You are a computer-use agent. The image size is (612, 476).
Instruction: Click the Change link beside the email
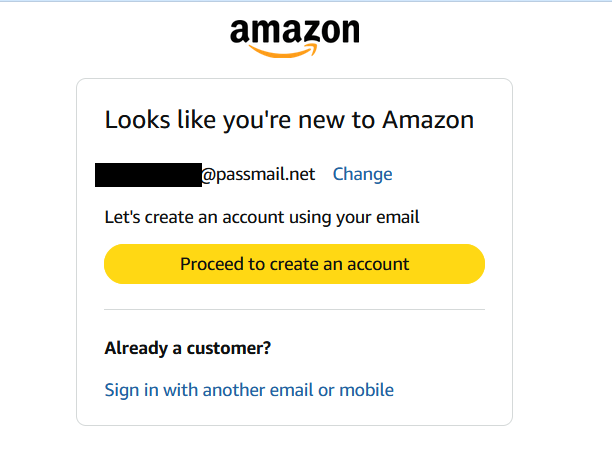(x=362, y=174)
